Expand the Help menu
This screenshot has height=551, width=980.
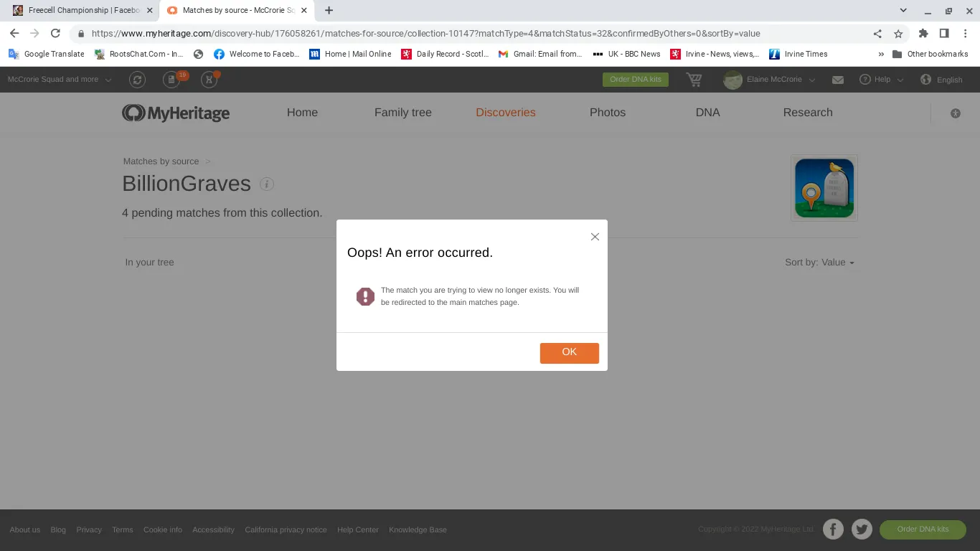coord(882,80)
